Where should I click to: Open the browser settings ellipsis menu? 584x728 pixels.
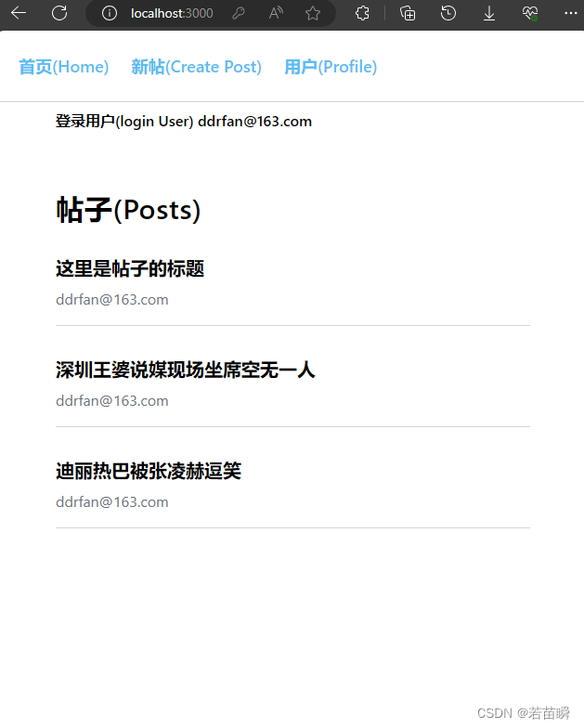(x=570, y=13)
